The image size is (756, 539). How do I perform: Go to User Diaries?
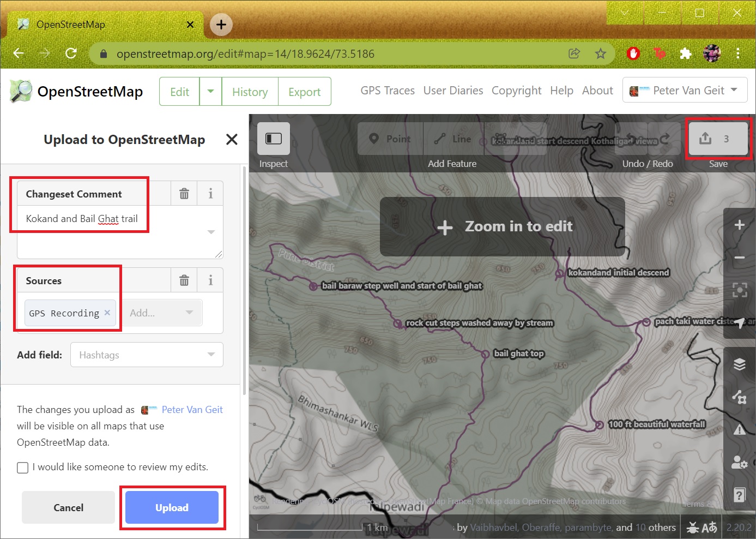tap(453, 91)
